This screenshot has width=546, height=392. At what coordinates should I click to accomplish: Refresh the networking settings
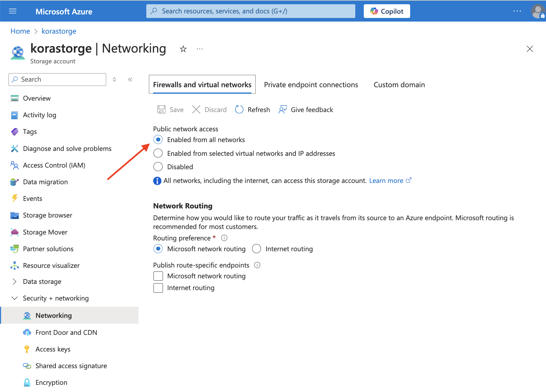click(252, 109)
